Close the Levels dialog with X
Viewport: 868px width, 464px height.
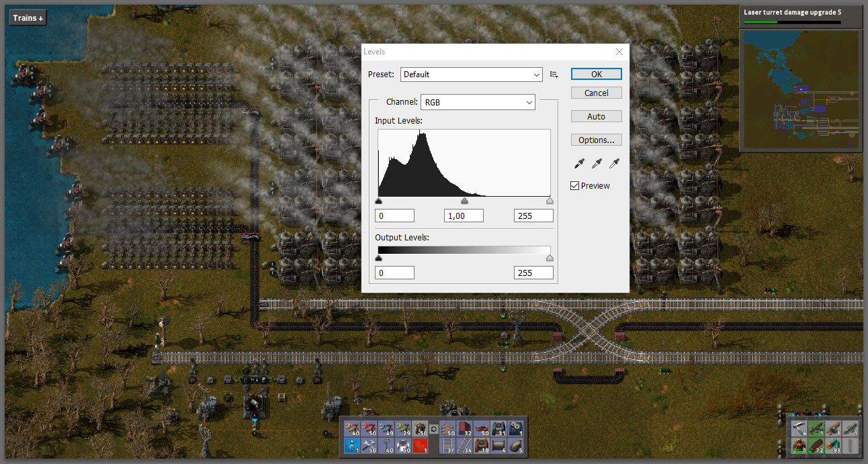619,52
